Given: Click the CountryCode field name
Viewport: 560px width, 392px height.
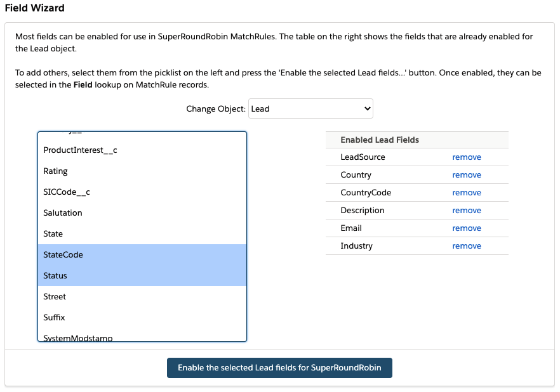Looking at the screenshot, I should [x=366, y=193].
